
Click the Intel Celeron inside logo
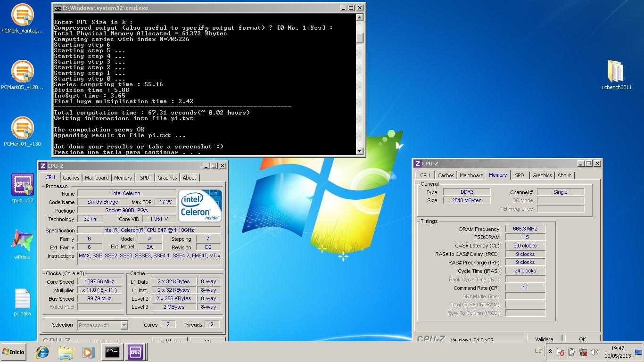[200, 206]
